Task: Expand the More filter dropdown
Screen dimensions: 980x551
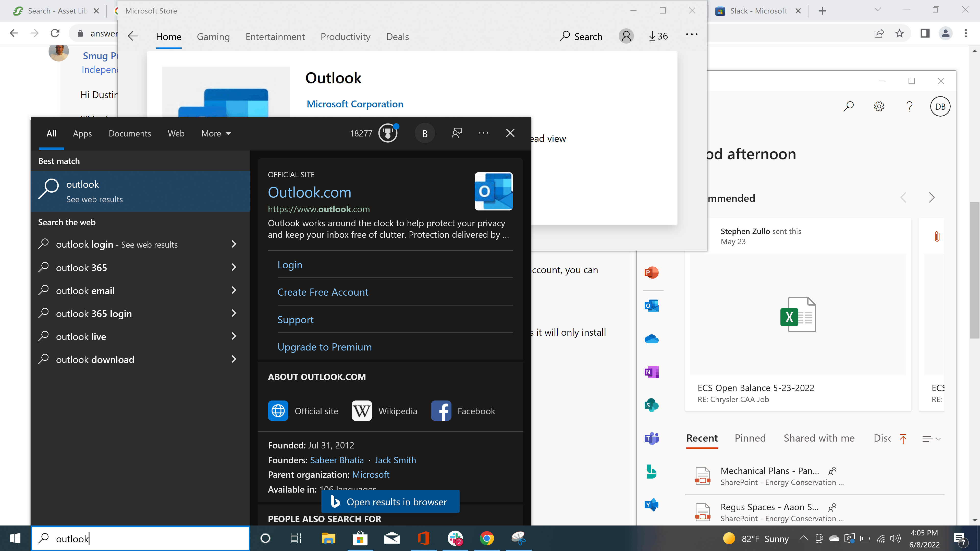Action: (216, 133)
